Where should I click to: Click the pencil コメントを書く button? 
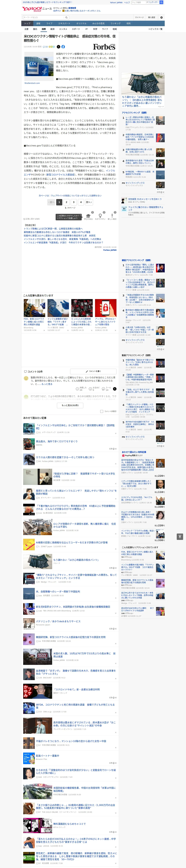pos(93,371)
